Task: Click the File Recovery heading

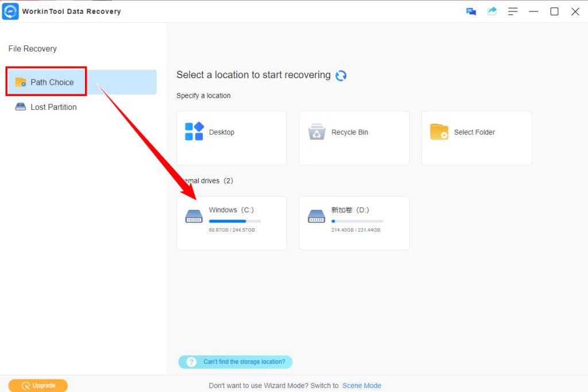Action: tap(32, 48)
